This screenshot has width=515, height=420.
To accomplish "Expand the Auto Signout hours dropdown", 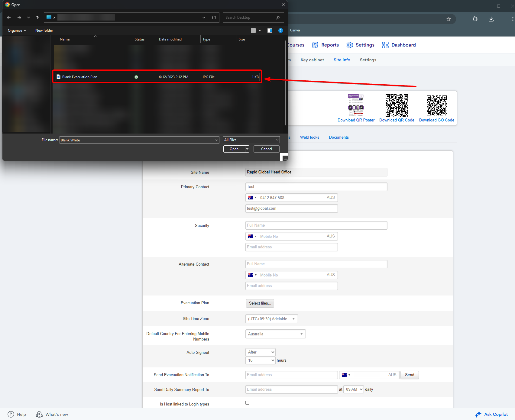I will pyautogui.click(x=260, y=360).
